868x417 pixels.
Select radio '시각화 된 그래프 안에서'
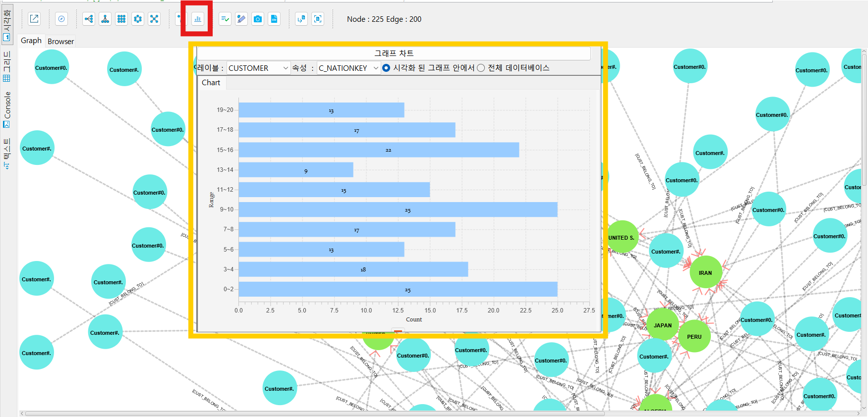(x=386, y=68)
